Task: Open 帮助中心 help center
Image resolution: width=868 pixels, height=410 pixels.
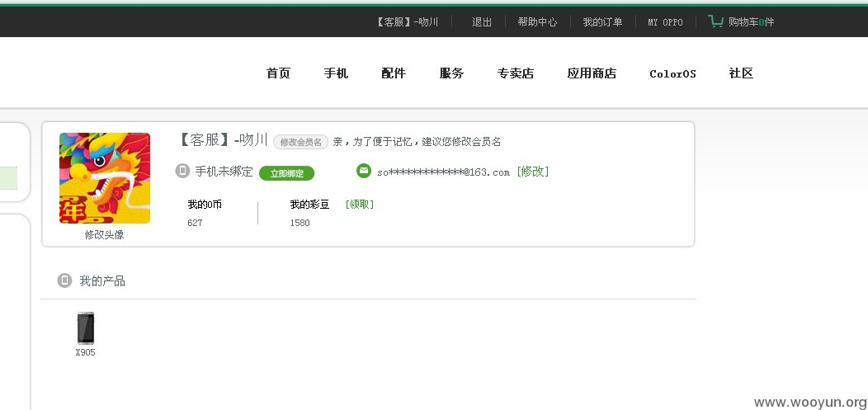Action: click(x=537, y=22)
